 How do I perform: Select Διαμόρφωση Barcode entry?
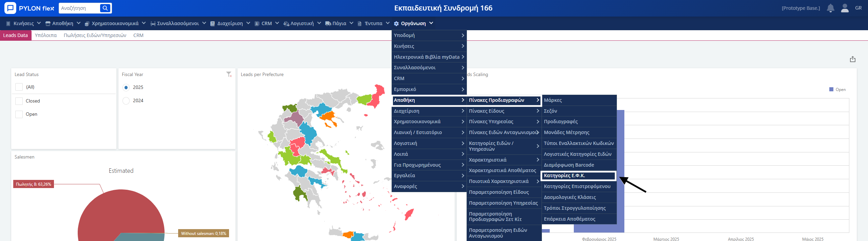point(579,165)
